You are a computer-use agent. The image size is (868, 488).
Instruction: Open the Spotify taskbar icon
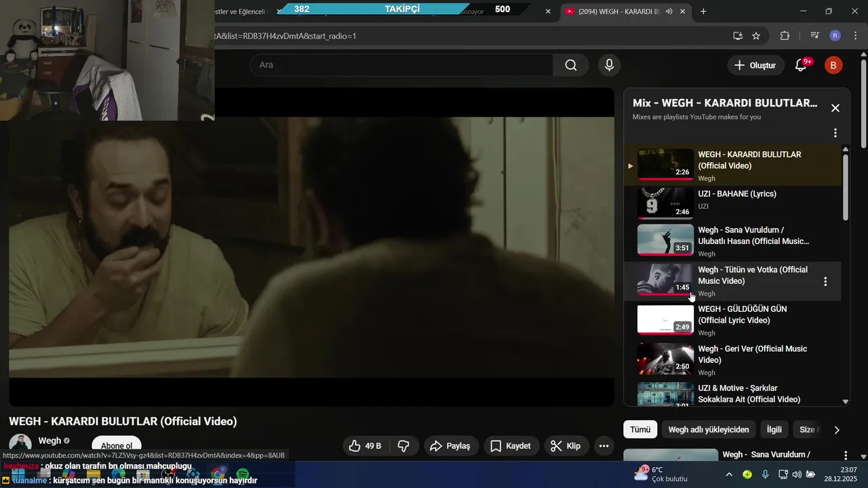242,474
